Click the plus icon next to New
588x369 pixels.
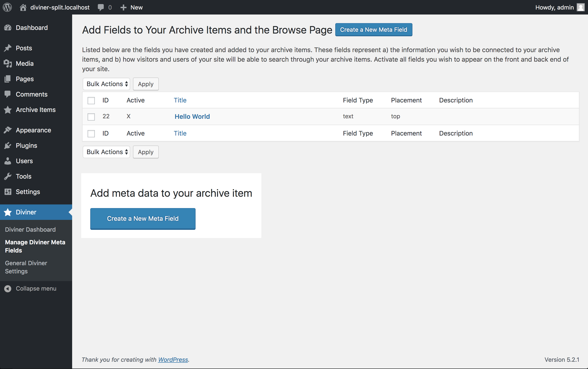[124, 7]
